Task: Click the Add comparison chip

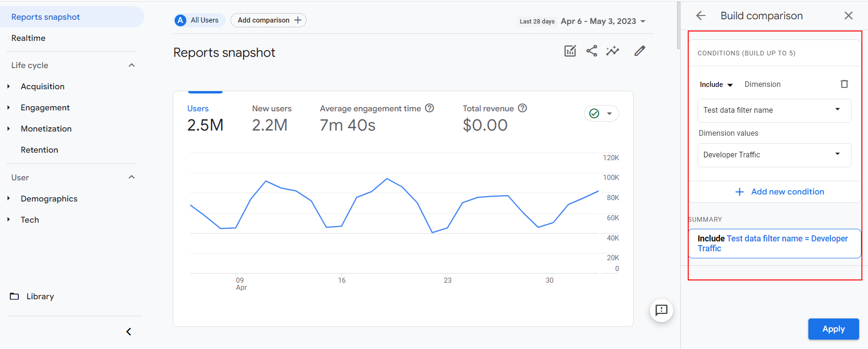Action: (269, 20)
